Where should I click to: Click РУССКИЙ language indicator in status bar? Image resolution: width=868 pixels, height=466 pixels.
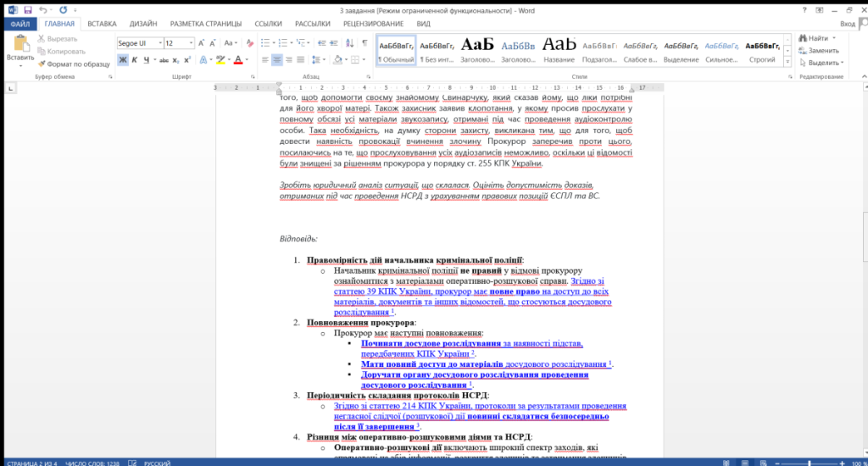click(x=157, y=463)
